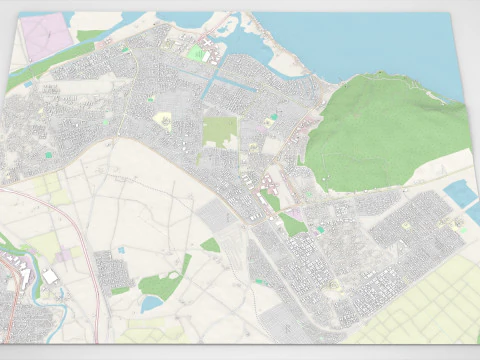Click the large green hill by the coast
Screen dimensions: 480x360
point(383,133)
